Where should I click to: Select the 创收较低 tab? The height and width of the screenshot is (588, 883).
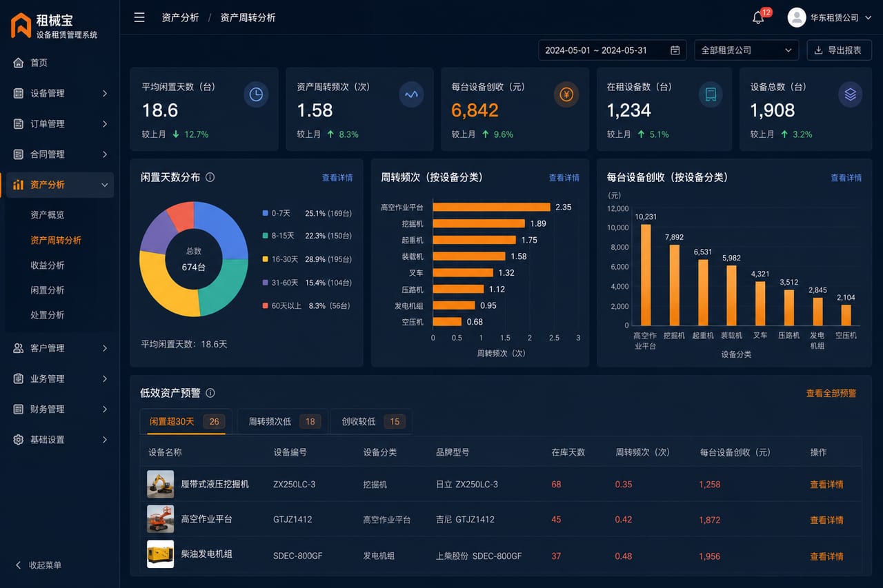click(x=371, y=421)
